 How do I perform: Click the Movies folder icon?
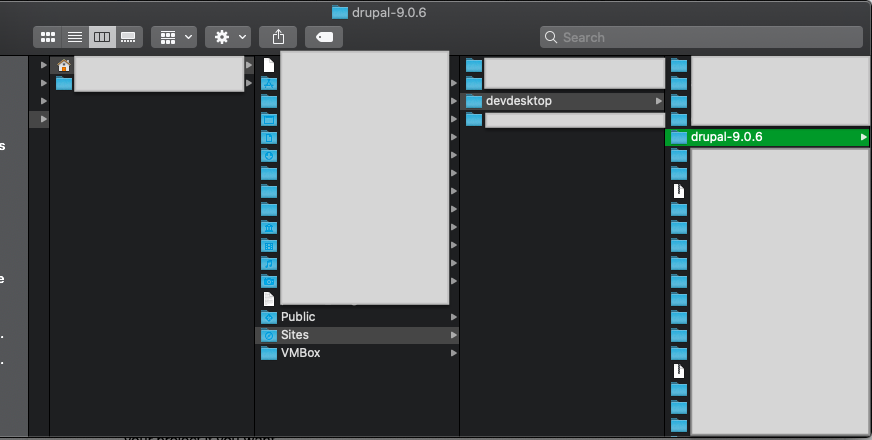pos(269,245)
